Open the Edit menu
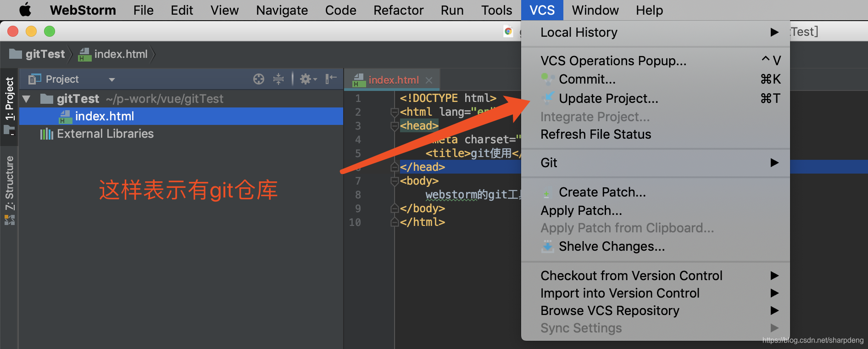 [x=182, y=10]
